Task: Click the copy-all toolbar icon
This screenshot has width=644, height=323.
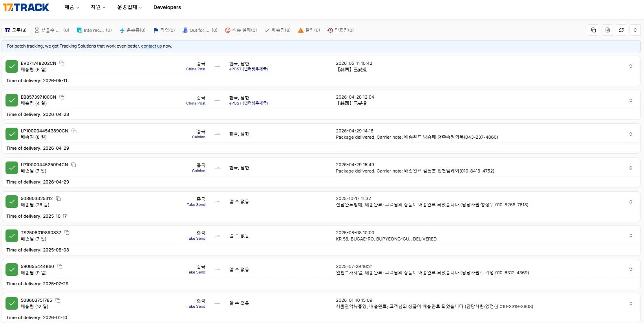Action: tap(593, 30)
